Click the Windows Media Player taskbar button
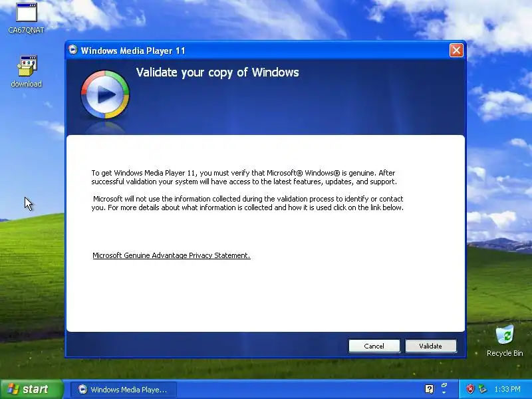Image resolution: width=532 pixels, height=399 pixels. (124, 390)
